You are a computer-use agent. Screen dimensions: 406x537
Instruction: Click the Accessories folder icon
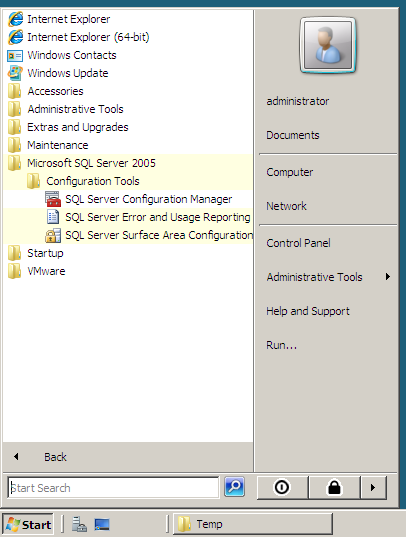pyautogui.click(x=14, y=91)
